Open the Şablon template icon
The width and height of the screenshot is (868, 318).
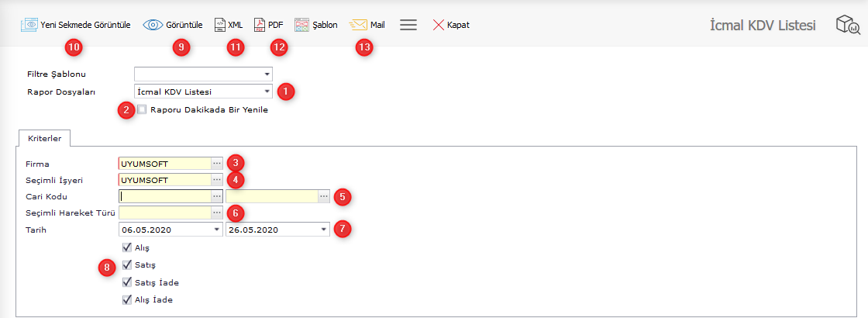(x=302, y=25)
